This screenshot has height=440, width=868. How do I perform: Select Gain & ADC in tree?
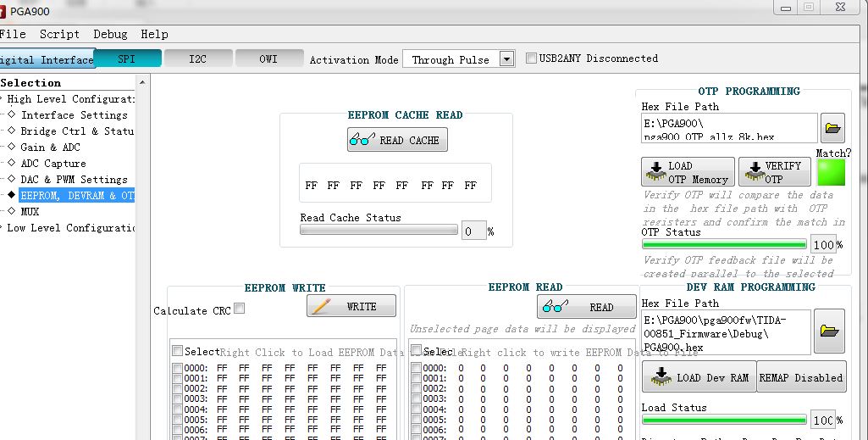coord(50,147)
